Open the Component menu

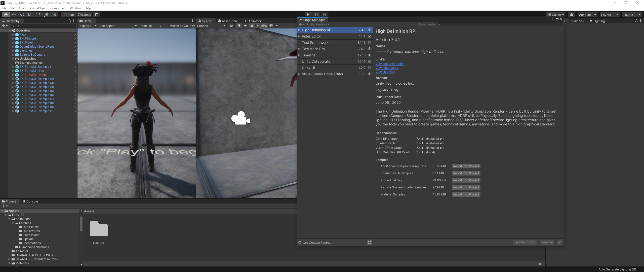(58, 8)
